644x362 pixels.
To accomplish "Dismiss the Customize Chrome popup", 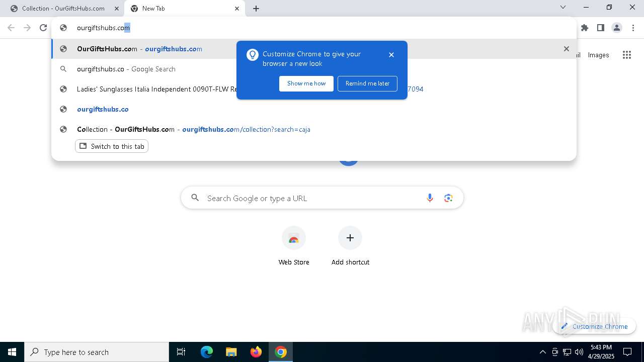I will coord(391,55).
